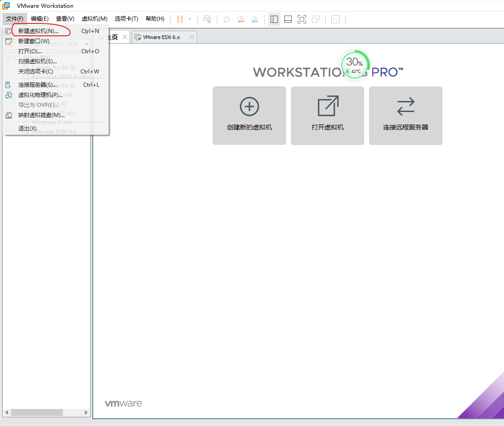Screen dimensions: 504x426
Task: Click the orange pause/suspend toolbar icon
Action: 180,19
